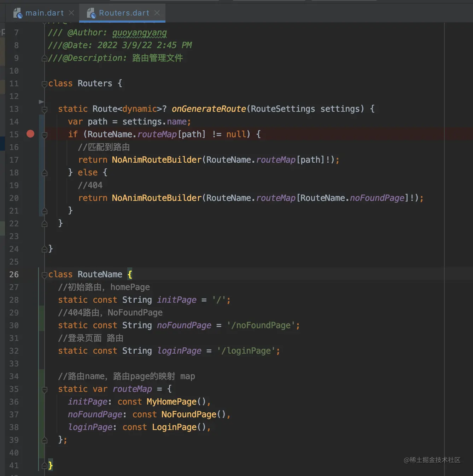The width and height of the screenshot is (473, 476).
Task: Collapse the RouteName class fold on line 26
Action: point(45,275)
